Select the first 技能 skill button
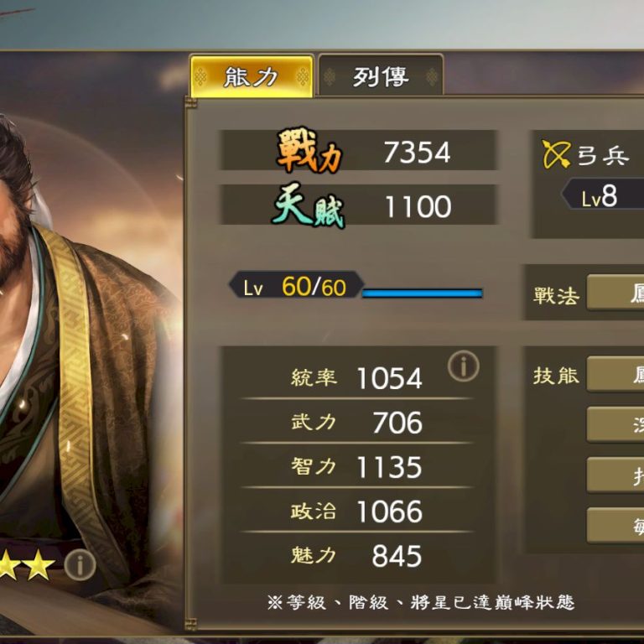Screen dimensions: 644x644 coord(615,374)
